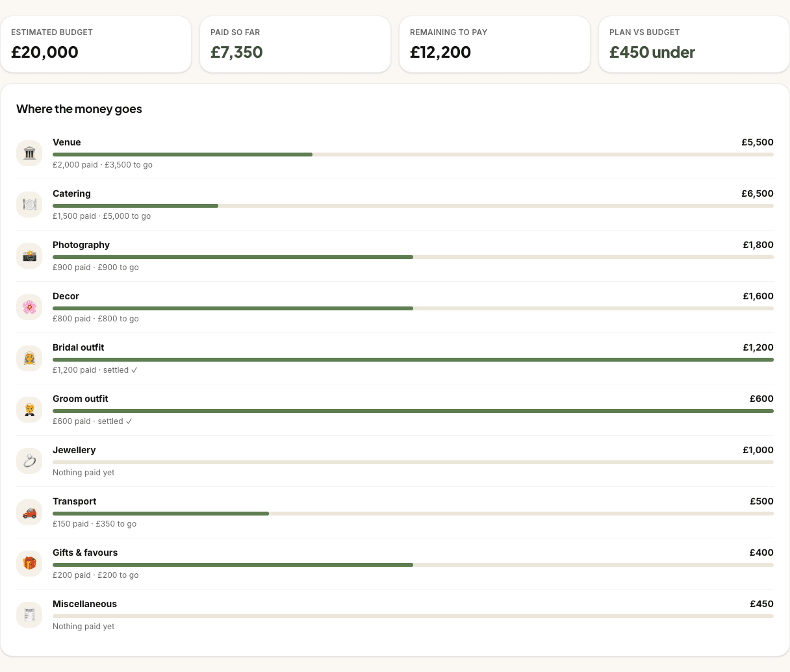The image size is (790, 672).
Task: Click the Groom outfit total £600
Action: [761, 399]
